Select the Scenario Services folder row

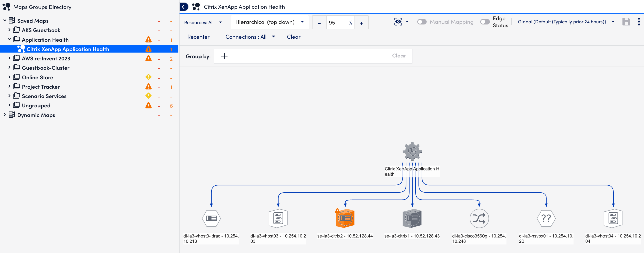(89, 96)
